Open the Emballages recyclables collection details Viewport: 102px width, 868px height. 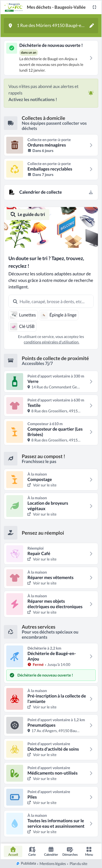[51, 169]
